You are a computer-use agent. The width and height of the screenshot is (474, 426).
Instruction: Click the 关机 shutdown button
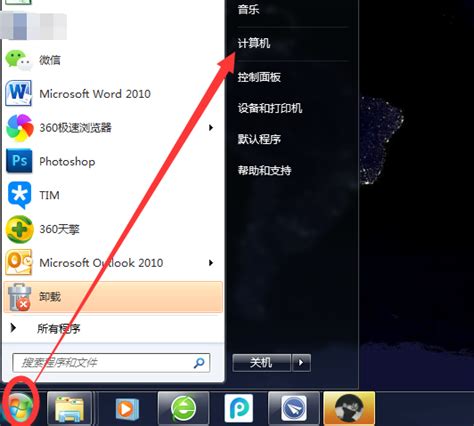[262, 363]
